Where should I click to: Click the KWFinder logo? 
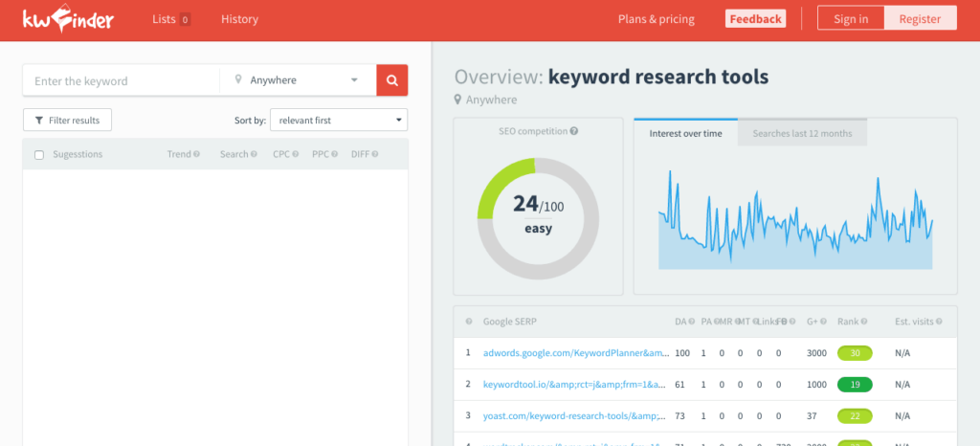69,19
